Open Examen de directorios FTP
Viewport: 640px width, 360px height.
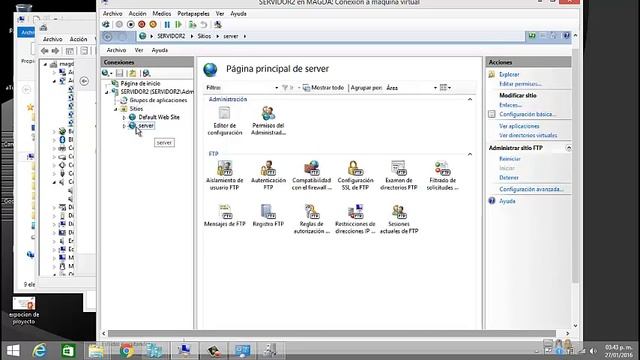click(399, 176)
